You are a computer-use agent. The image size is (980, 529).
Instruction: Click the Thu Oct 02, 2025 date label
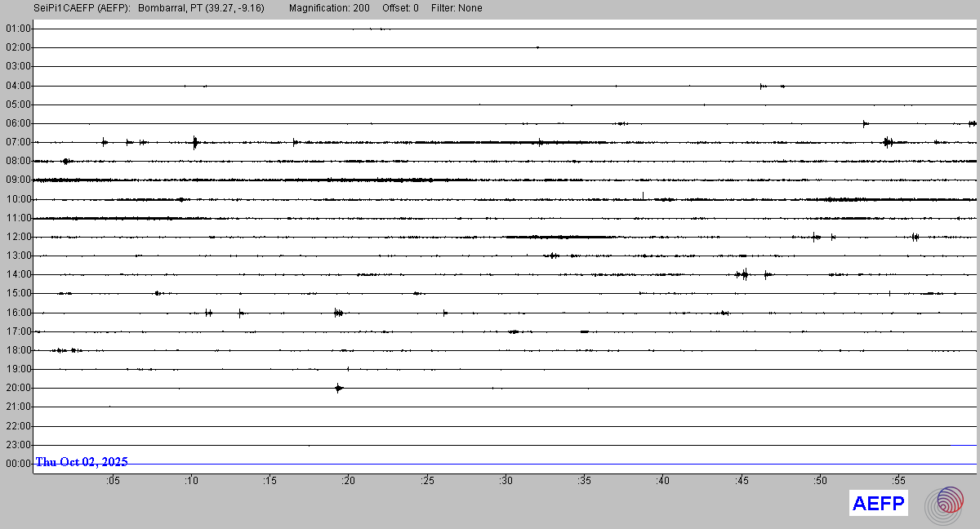coord(82,462)
